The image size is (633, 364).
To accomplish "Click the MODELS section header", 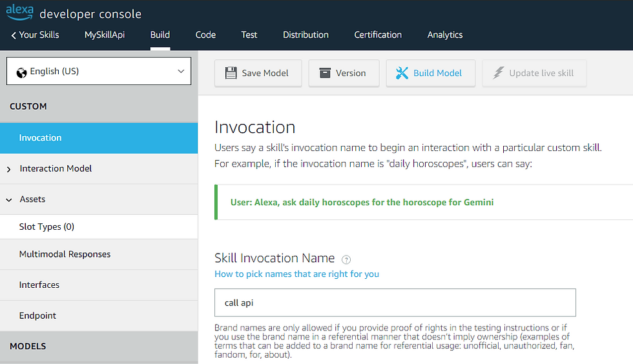I will click(x=28, y=346).
